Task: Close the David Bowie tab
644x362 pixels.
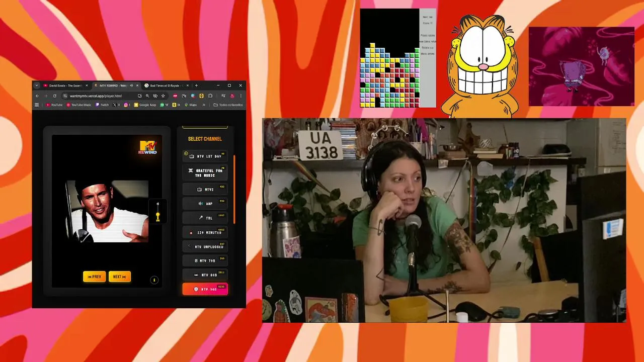Action: pyautogui.click(x=87, y=85)
